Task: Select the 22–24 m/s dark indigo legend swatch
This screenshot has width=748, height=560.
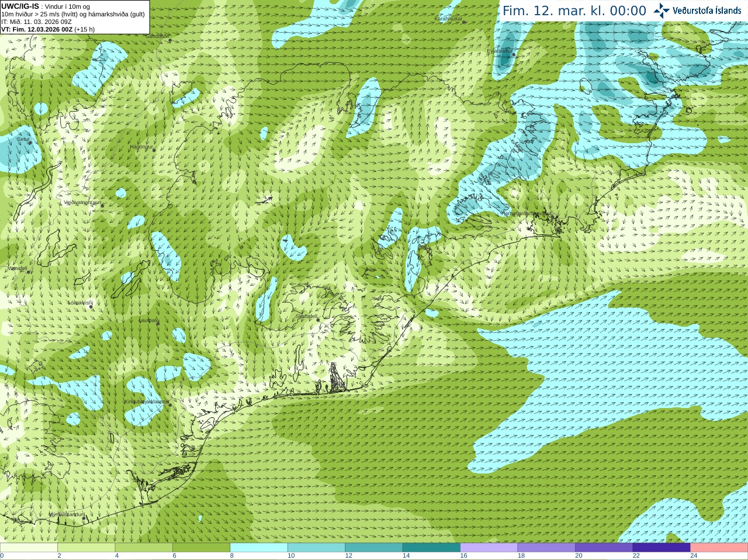Action: (662, 548)
